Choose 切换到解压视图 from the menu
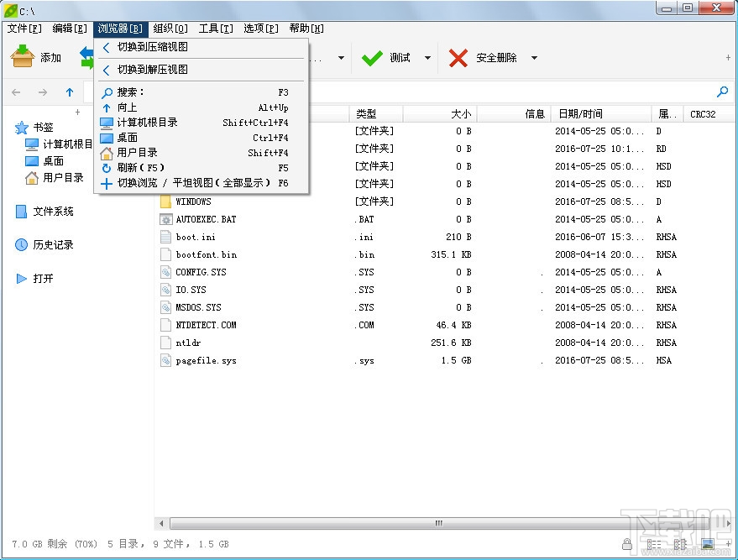The height and width of the screenshot is (560, 738). click(x=202, y=70)
